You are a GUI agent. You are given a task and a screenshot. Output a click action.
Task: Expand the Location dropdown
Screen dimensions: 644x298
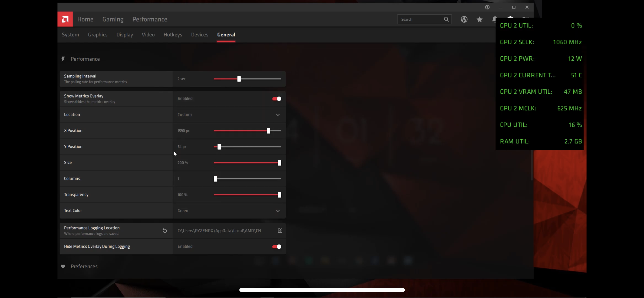point(229,115)
